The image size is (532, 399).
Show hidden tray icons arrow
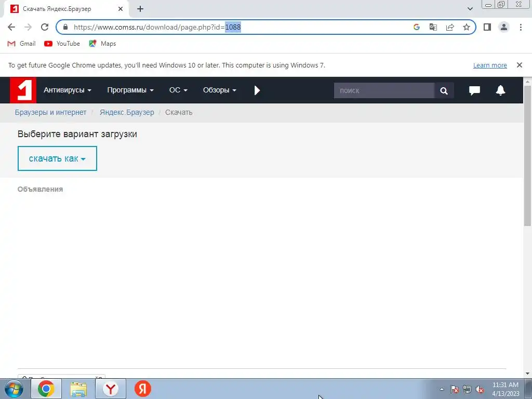point(442,389)
